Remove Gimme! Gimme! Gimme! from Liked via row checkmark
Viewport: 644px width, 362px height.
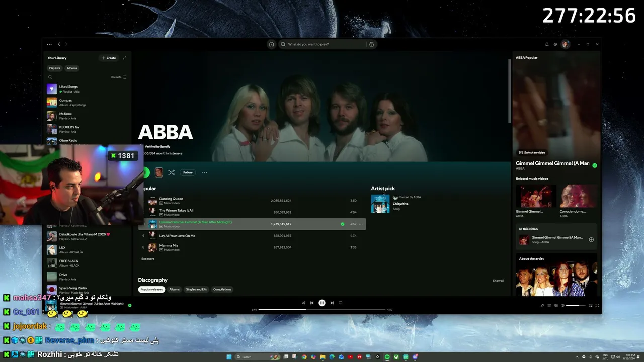point(343,224)
